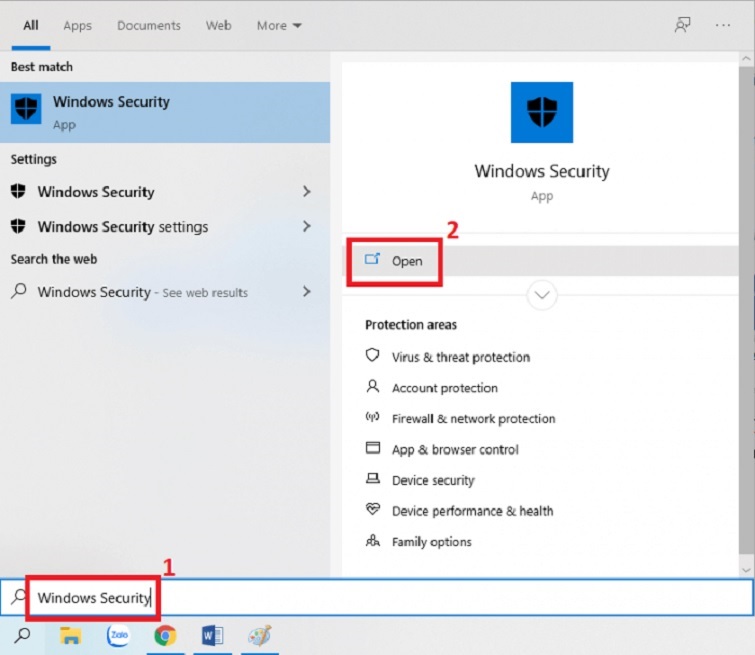Expand the circular chevron below Open
The height and width of the screenshot is (655, 755).
tap(541, 295)
